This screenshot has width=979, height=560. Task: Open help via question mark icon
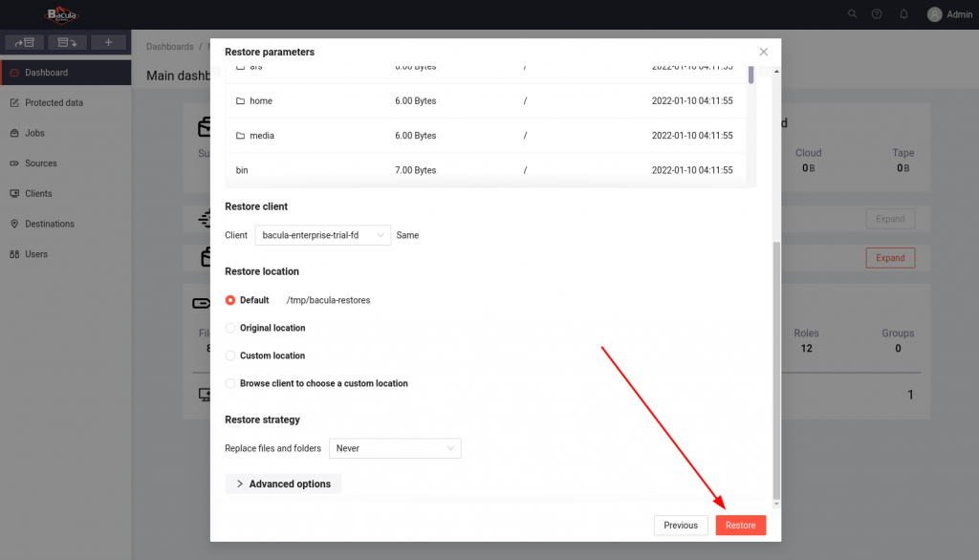click(877, 14)
